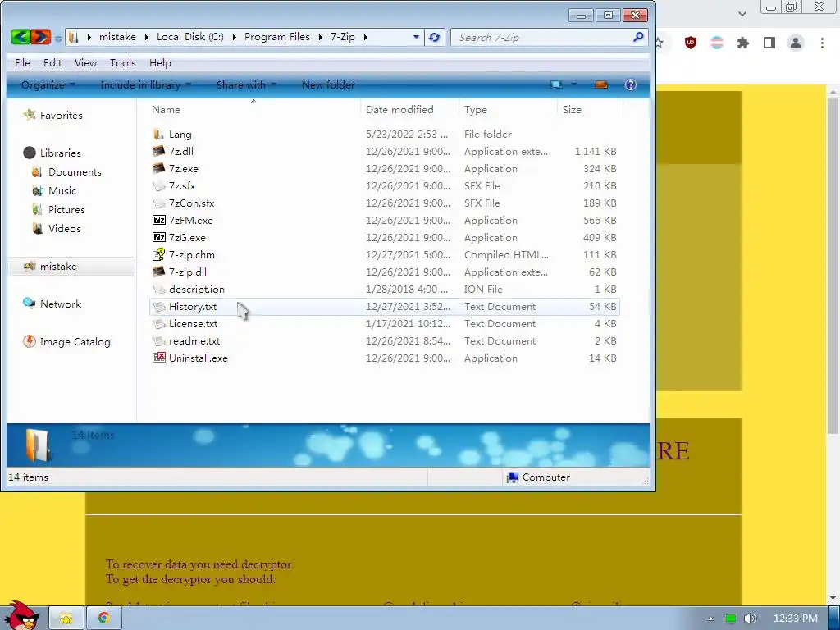Select History.txt file
Image resolution: width=840 pixels, height=630 pixels.
384,307
